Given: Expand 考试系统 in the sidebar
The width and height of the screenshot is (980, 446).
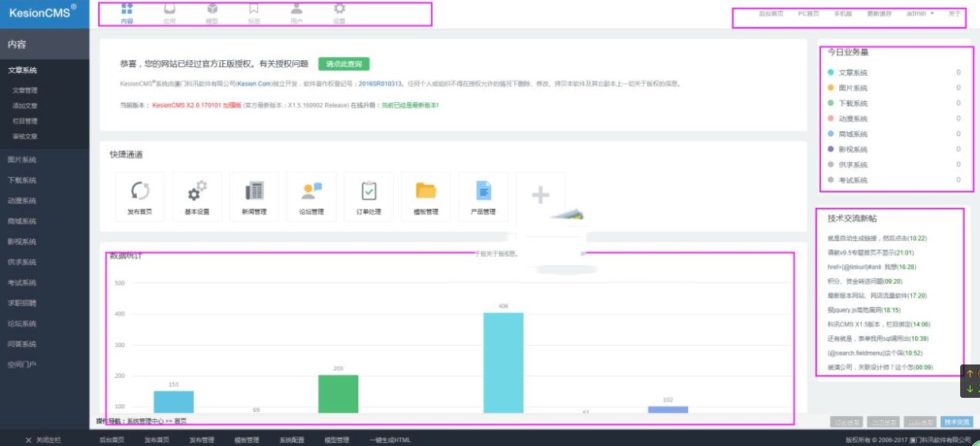Looking at the screenshot, I should (x=23, y=282).
